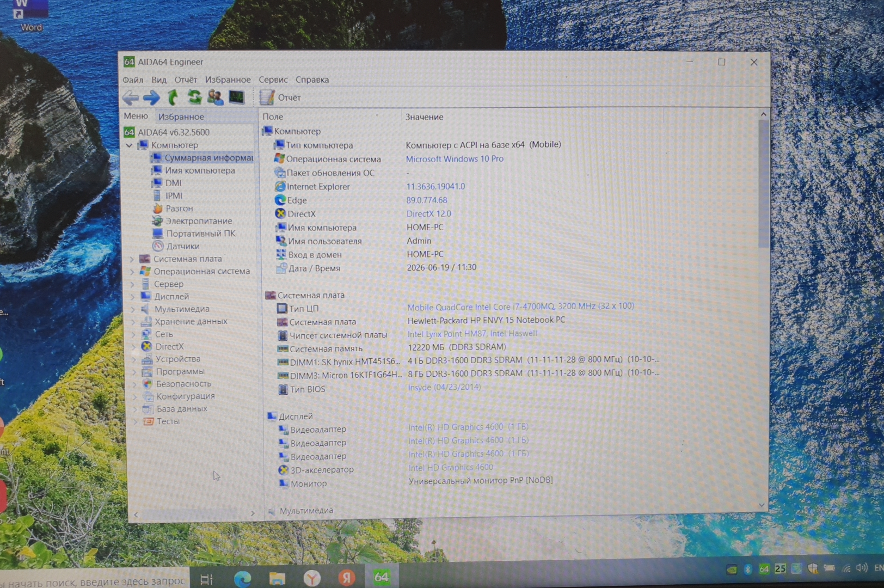Click the Edge version 89.0.774.68 link
Viewport: 884px width, 588px height.
[x=427, y=200]
